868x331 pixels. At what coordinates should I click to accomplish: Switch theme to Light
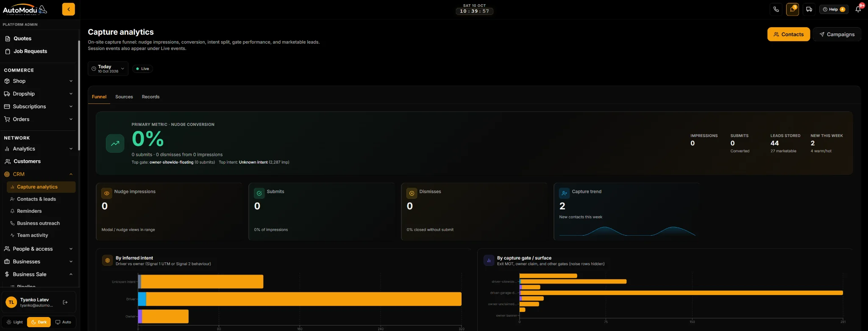point(15,322)
